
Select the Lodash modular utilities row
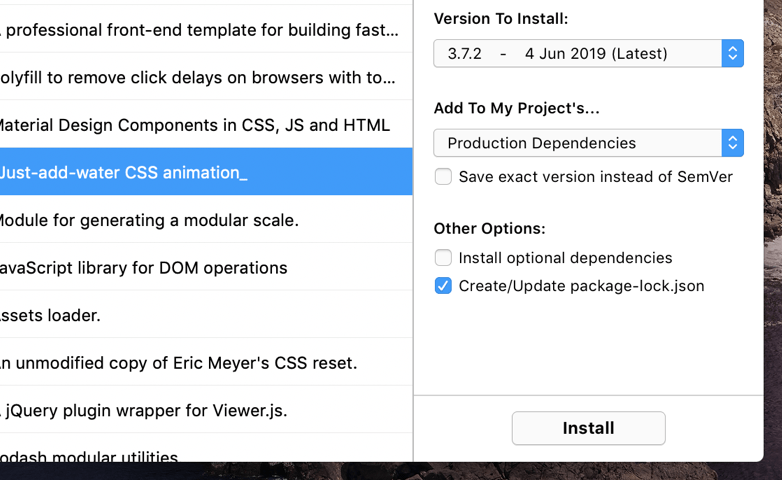206,448
